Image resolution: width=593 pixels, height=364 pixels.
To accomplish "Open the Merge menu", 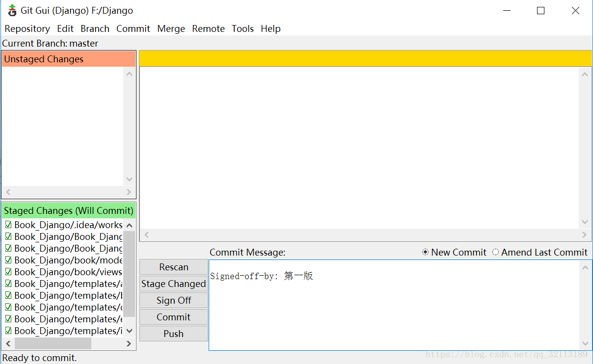I will pos(171,28).
